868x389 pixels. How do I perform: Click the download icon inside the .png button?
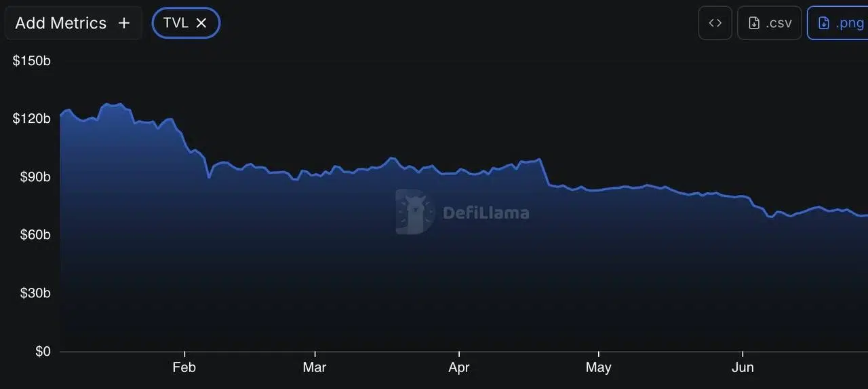824,23
